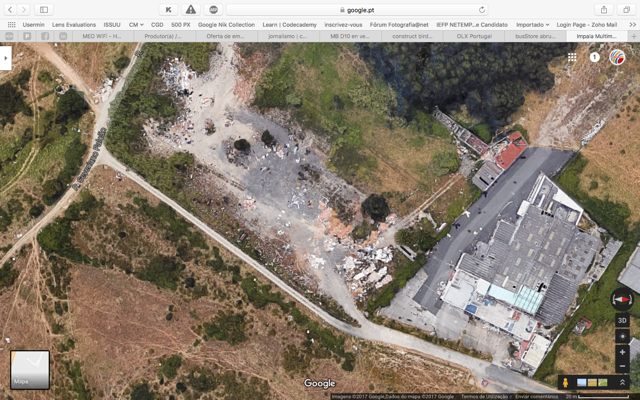Switch to OLX Portugal tab

pos(474,36)
